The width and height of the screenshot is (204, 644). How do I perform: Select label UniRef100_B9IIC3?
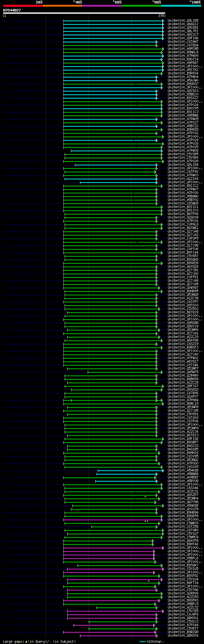(x=183, y=112)
